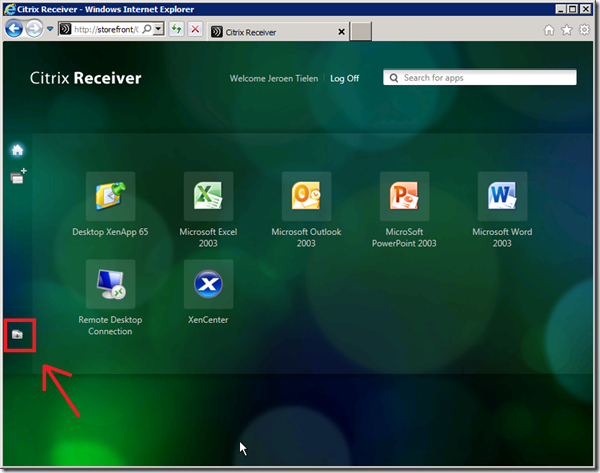Click the Welcome Jeroen Tielen text
Screen dimensions: 600x473
[274, 78]
